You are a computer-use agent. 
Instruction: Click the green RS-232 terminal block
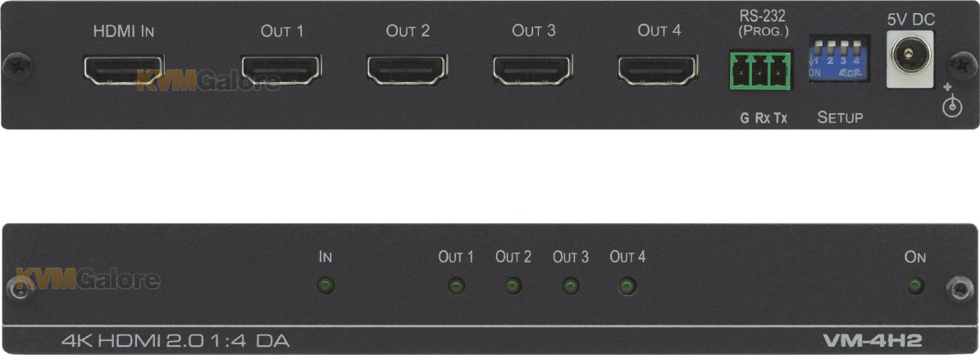759,71
